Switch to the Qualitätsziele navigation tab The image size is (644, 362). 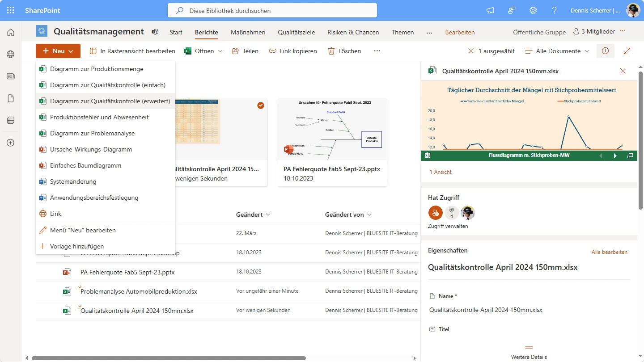click(296, 32)
